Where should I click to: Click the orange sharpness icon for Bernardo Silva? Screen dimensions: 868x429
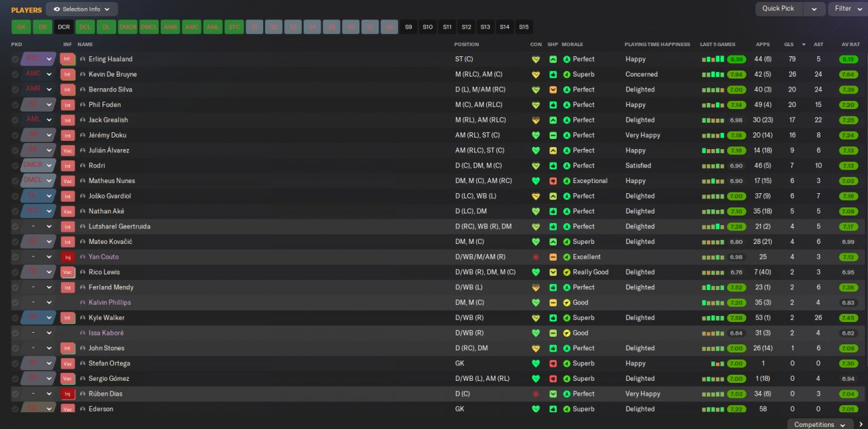coord(553,89)
